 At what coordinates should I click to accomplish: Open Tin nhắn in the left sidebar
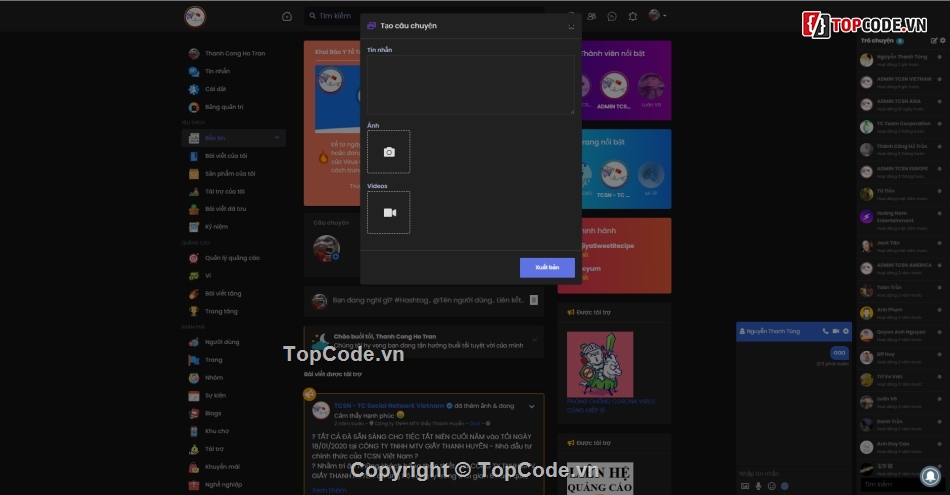pos(217,71)
